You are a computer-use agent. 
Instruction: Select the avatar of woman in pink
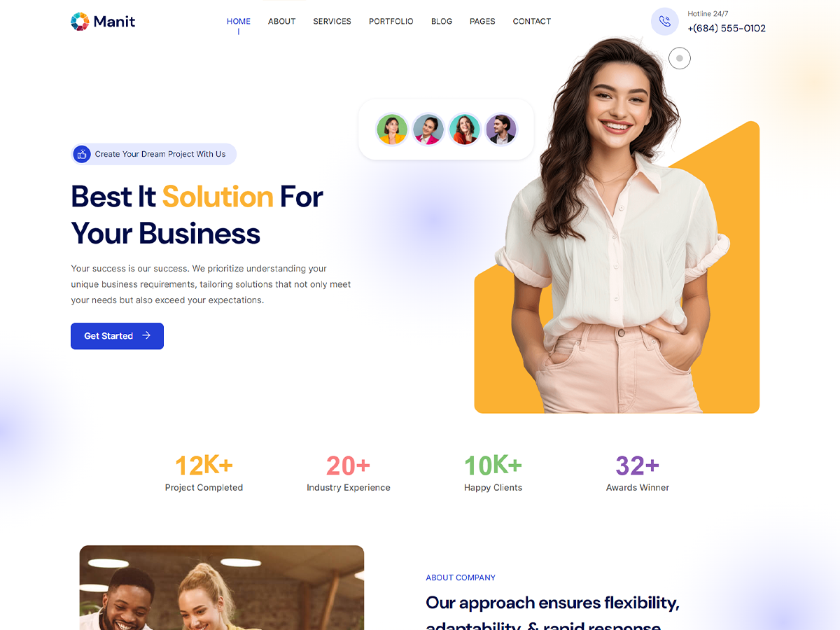tap(428, 129)
